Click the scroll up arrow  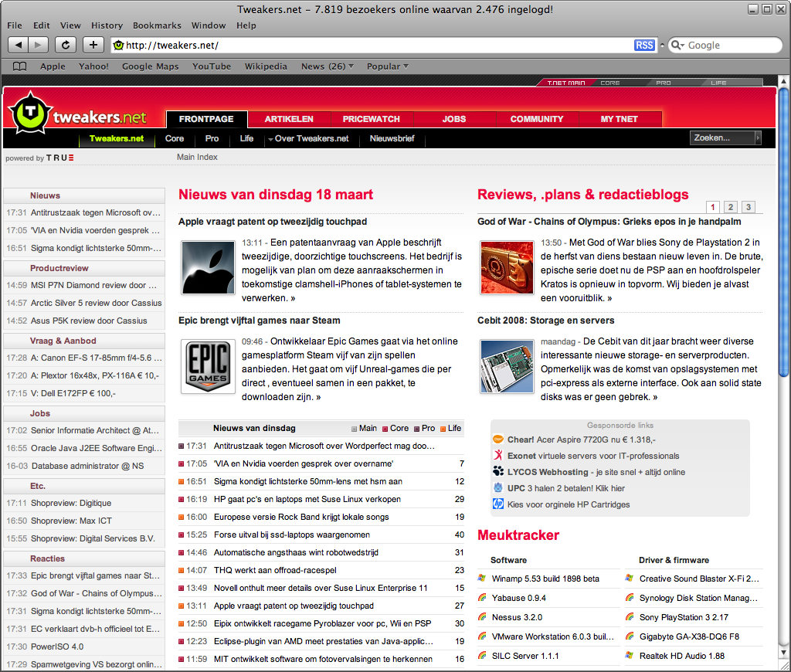[783, 81]
